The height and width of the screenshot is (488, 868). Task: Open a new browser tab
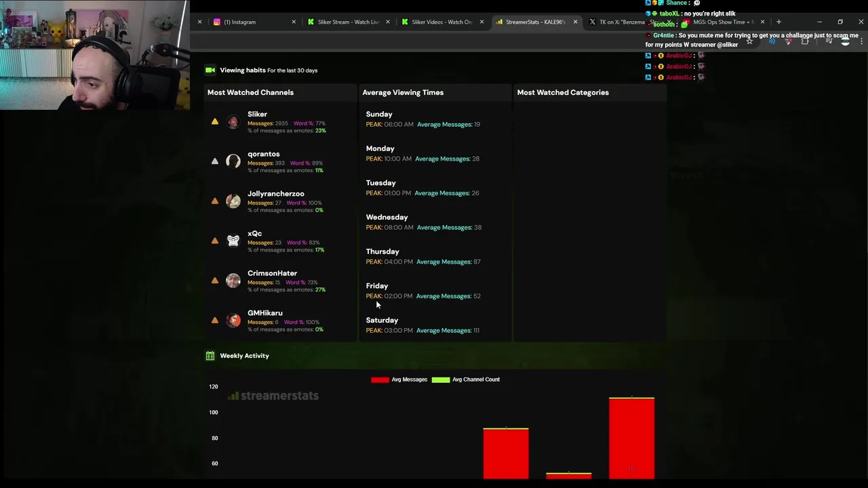[x=778, y=22]
